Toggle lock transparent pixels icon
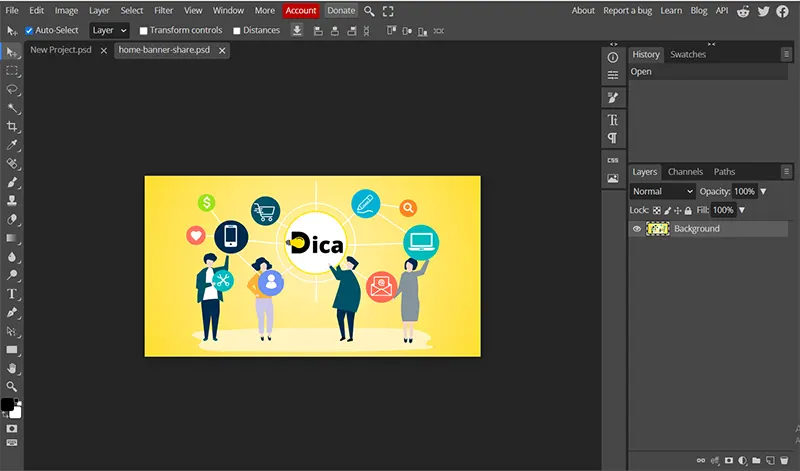This screenshot has width=800, height=471. pos(657,210)
